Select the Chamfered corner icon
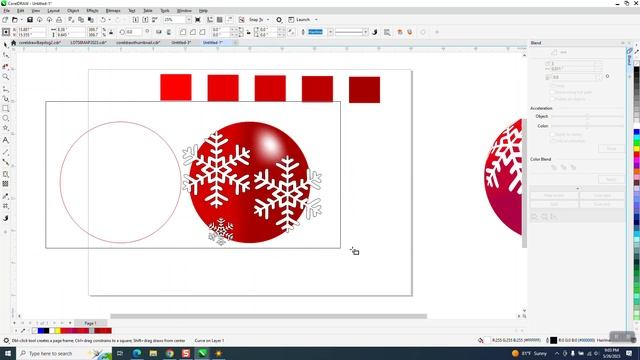Screen dimensions: 640x360 click(202, 32)
